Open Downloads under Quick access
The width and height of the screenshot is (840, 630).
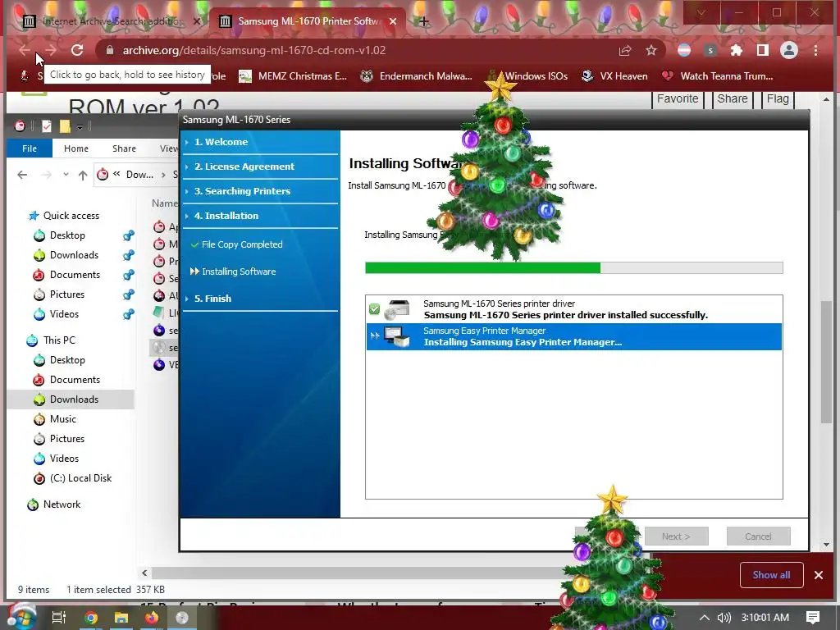click(x=66, y=255)
